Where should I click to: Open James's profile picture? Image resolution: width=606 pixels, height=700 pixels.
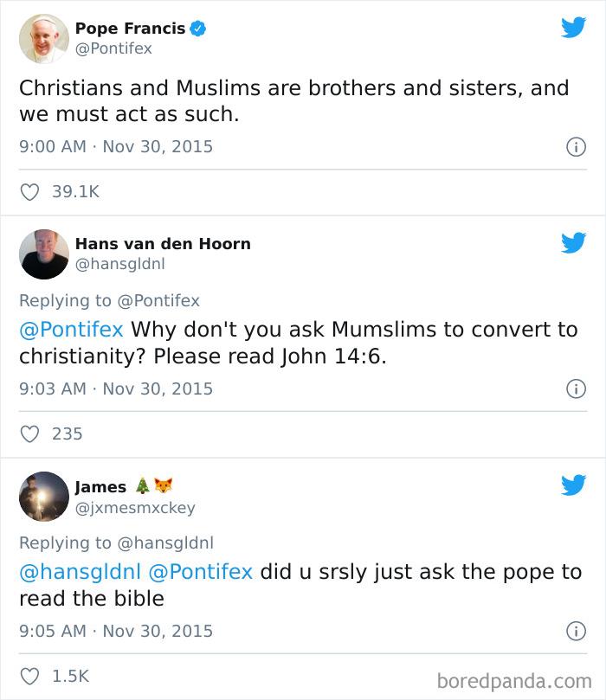pos(42,495)
